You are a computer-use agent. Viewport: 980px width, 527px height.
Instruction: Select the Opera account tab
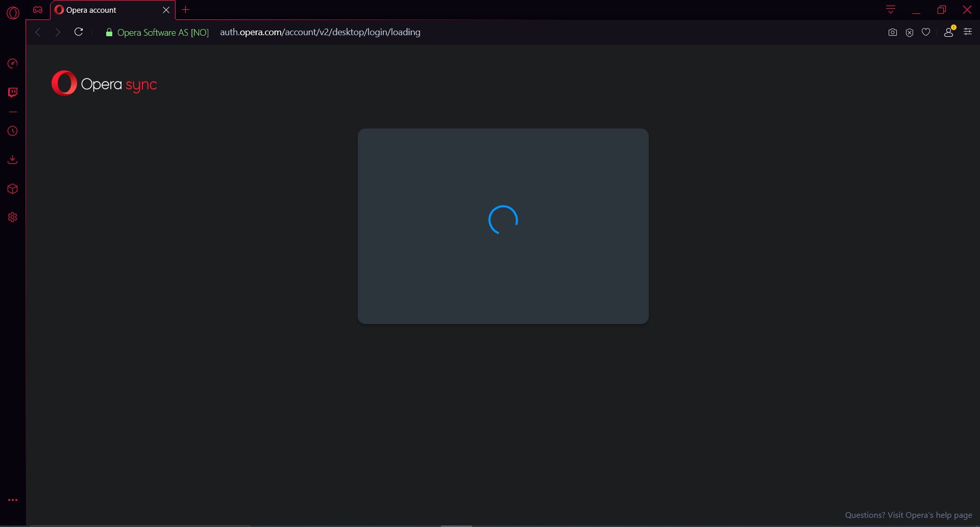[x=112, y=10]
